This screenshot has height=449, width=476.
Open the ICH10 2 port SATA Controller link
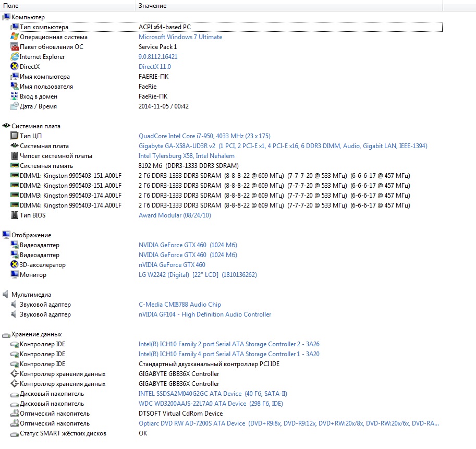(229, 344)
